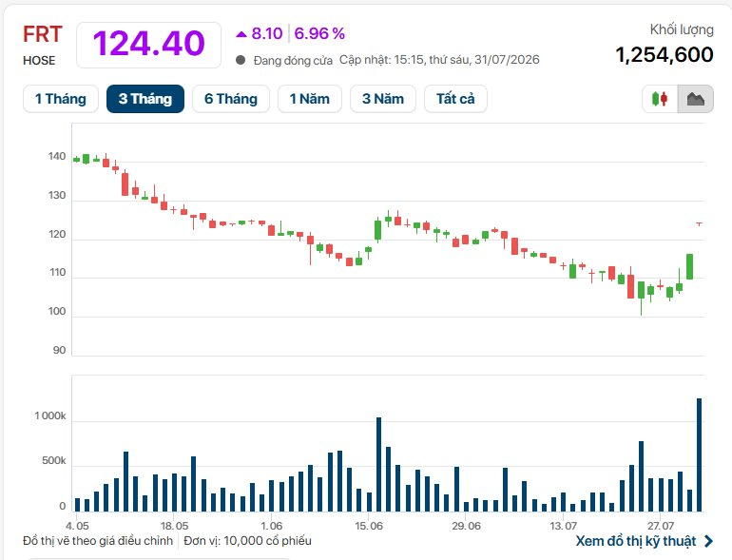
Task: Select the 1 Tháng time range
Action: point(61,99)
